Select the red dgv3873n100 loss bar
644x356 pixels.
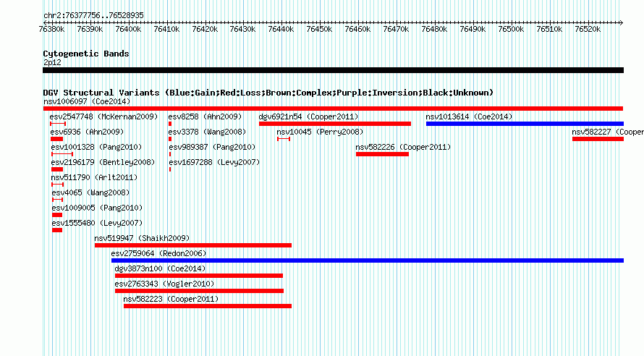(x=199, y=276)
